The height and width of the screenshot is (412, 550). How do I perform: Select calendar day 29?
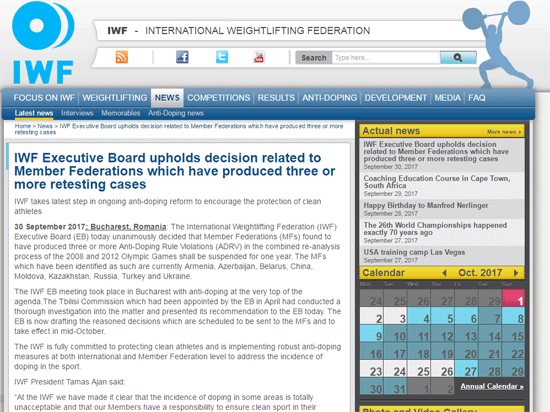tap(513, 369)
